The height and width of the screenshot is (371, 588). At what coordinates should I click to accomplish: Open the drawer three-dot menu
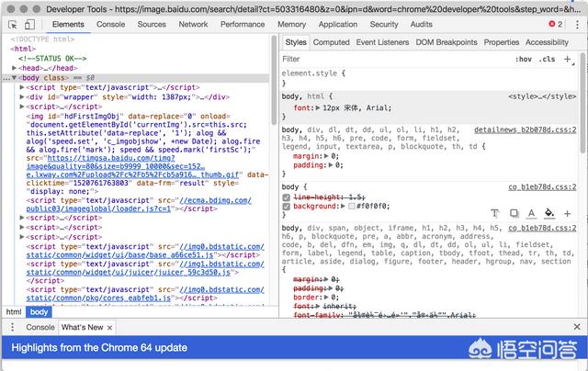tap(12, 327)
